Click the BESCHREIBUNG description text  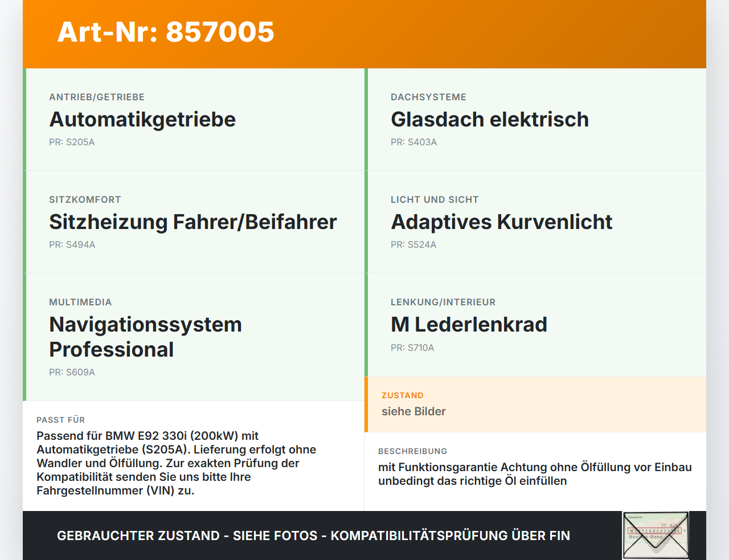tap(535, 474)
